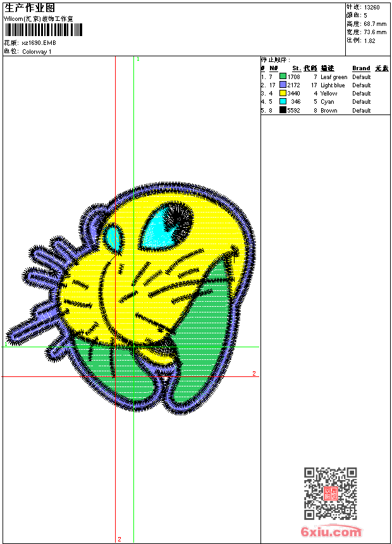Click the embroidered fish design preview
Image resolution: width=392 pixels, height=544 pixels.
pos(132,299)
